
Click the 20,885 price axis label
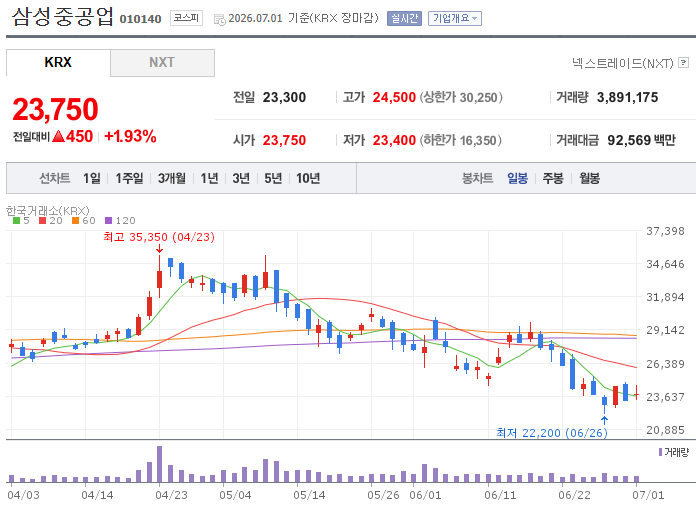(x=665, y=430)
